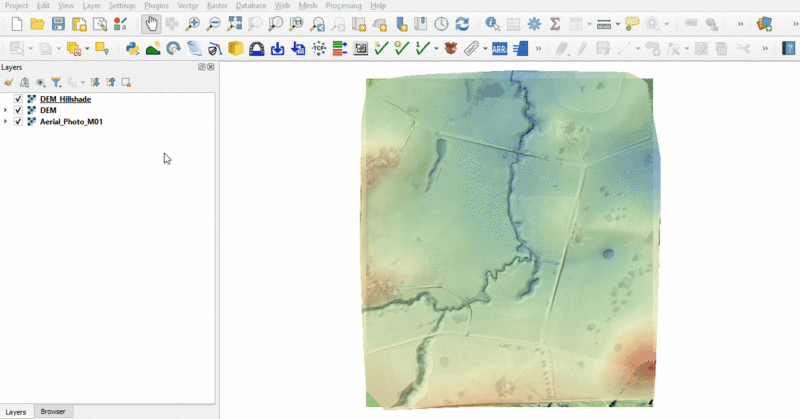The image size is (800, 419).
Task: Click the Open Project folder icon
Action: (37, 23)
